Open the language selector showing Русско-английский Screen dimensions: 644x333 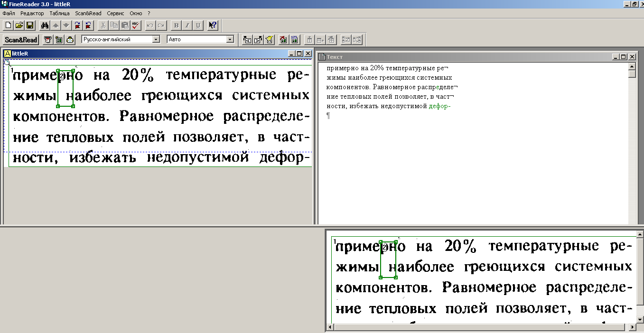(x=119, y=40)
